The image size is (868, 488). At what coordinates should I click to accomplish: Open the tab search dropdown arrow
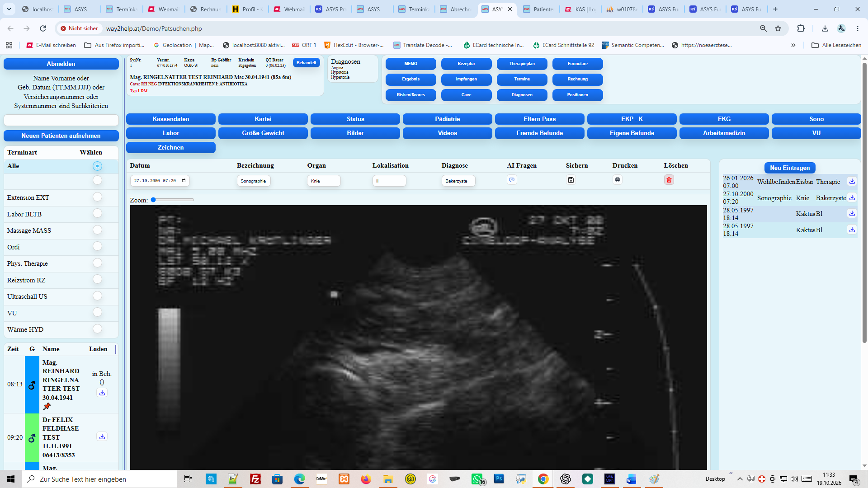pyautogui.click(x=9, y=9)
